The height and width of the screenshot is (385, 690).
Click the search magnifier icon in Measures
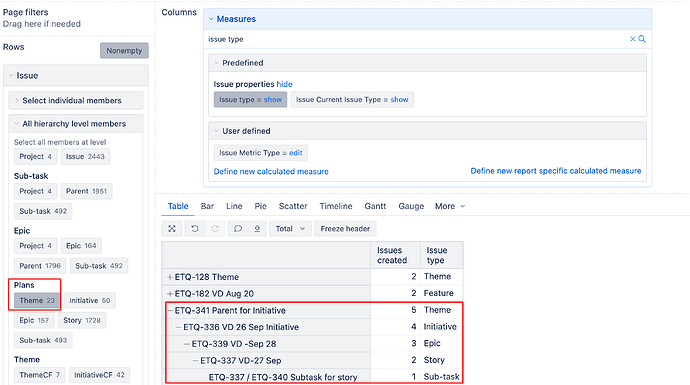[x=642, y=39]
